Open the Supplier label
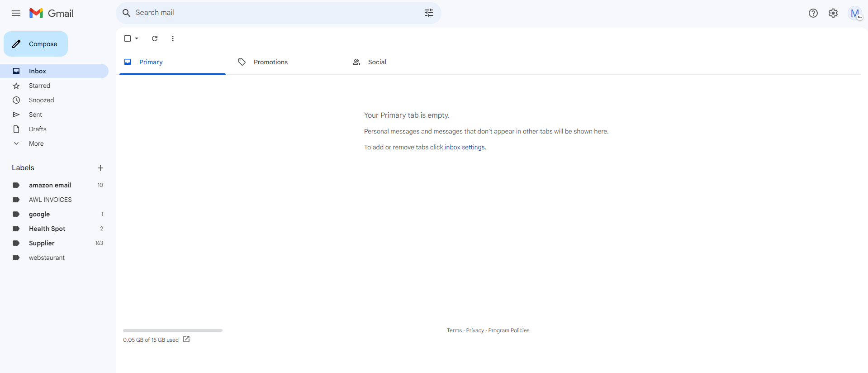Screen dimensions: 868x373 pyautogui.click(x=54, y=243)
